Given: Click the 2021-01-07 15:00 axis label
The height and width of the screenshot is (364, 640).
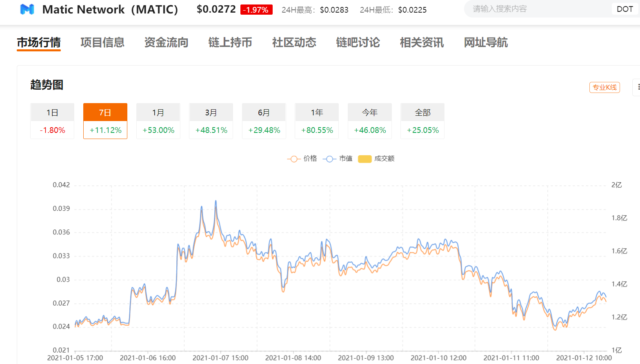Looking at the screenshot, I should pos(220,358).
